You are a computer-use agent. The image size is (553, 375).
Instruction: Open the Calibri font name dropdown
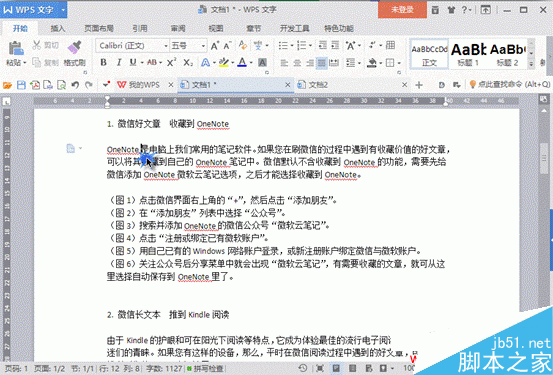click(165, 46)
